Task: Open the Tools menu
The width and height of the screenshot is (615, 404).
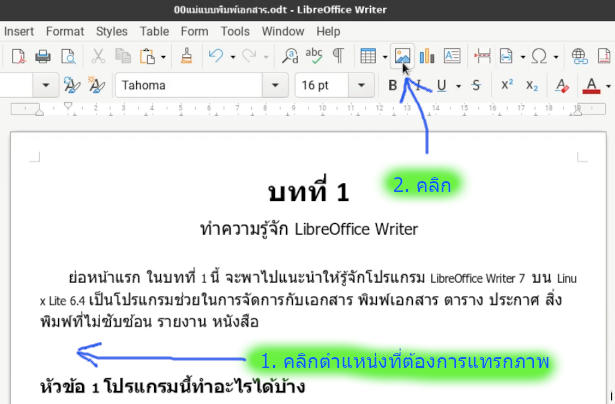Action: (235, 31)
